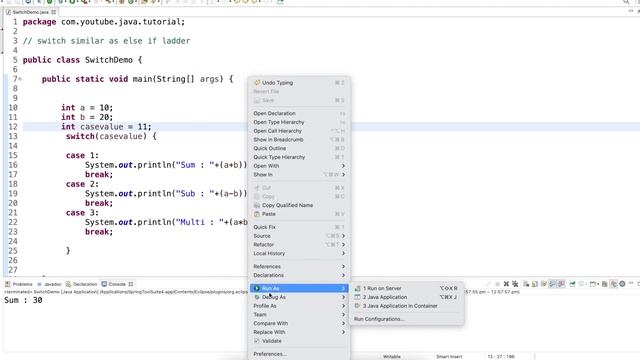Expand the Replace With submenu

(299, 332)
